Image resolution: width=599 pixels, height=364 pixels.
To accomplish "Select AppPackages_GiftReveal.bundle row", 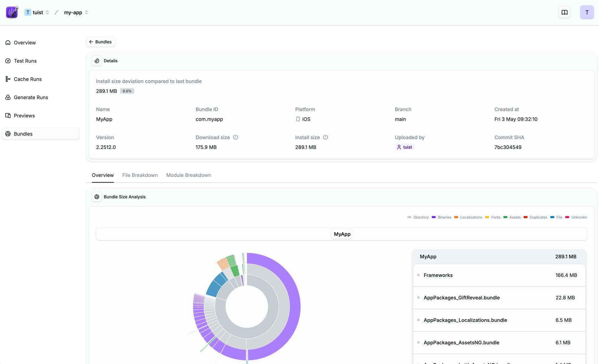I will click(499, 298).
